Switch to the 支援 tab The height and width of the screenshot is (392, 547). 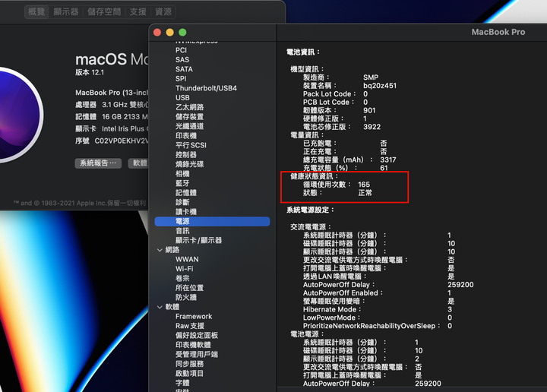(x=138, y=12)
